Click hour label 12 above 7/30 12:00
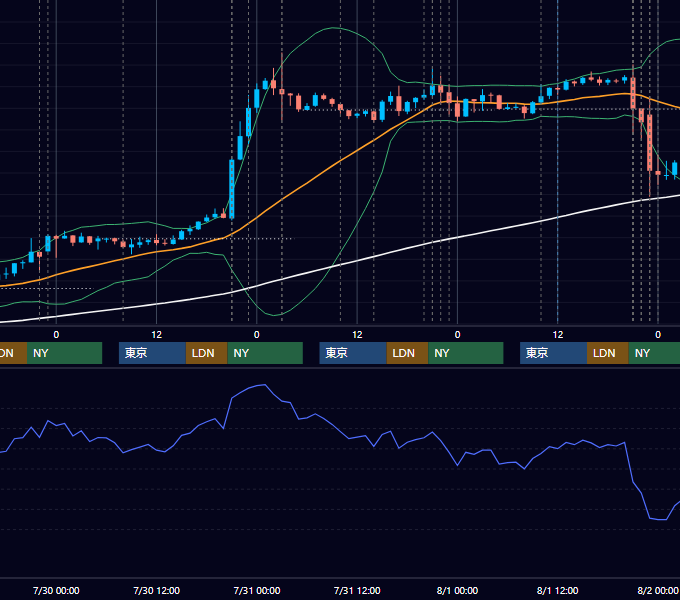The height and width of the screenshot is (600, 680). 157,335
